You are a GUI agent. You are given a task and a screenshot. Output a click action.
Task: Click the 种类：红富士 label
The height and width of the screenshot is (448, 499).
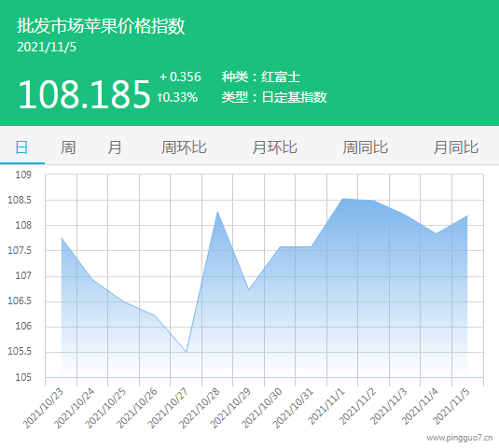coord(261,77)
